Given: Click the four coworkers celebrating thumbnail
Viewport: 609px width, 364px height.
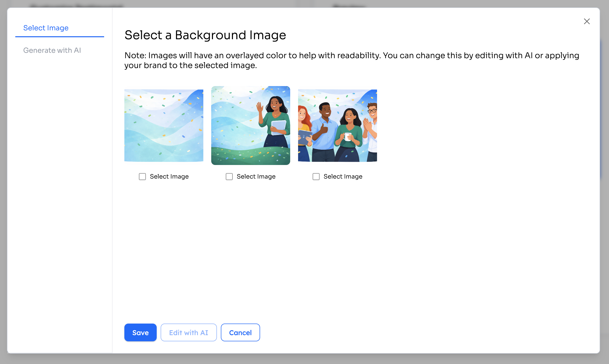Looking at the screenshot, I should pos(338,126).
